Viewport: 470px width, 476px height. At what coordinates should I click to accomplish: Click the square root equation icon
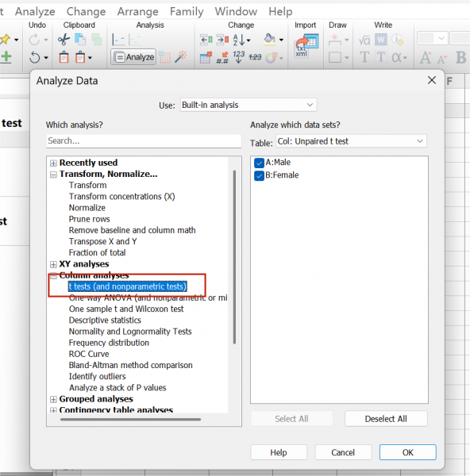pos(364,40)
